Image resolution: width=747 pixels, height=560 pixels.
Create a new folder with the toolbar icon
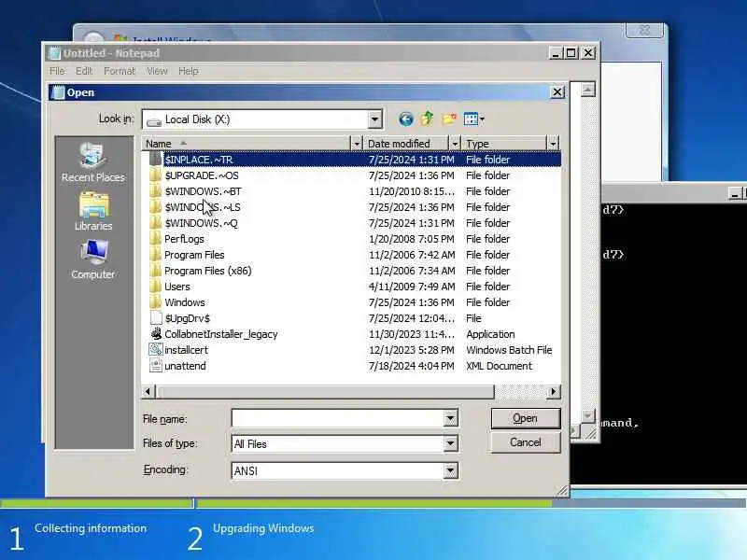point(449,119)
